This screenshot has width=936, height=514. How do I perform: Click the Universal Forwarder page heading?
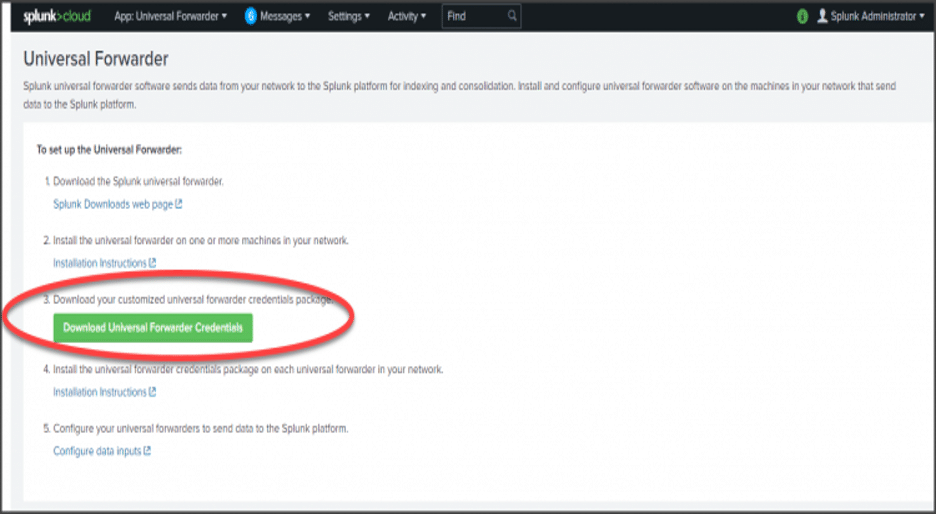96,59
